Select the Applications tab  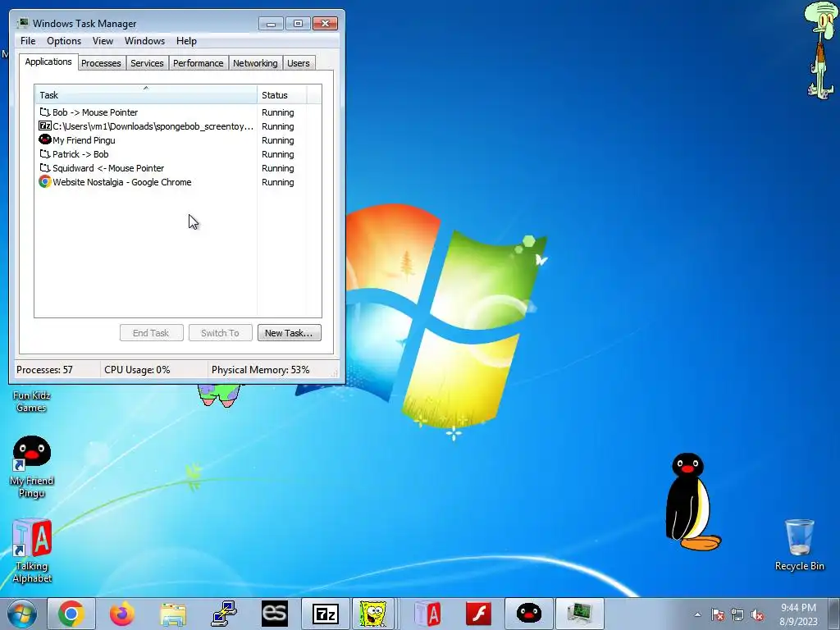tap(48, 62)
